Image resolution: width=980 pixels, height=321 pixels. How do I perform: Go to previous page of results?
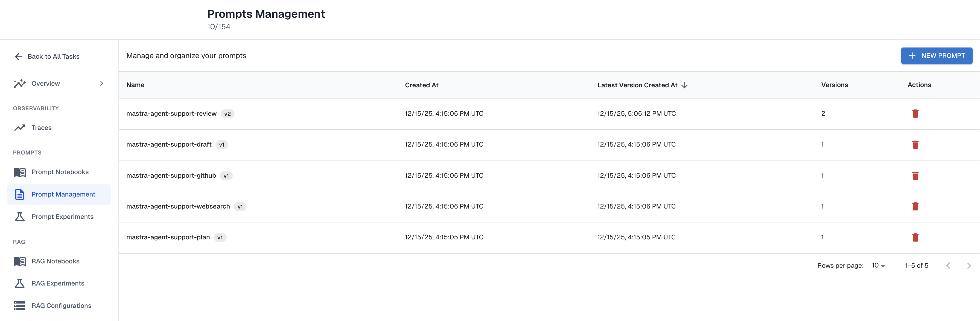coord(948,266)
